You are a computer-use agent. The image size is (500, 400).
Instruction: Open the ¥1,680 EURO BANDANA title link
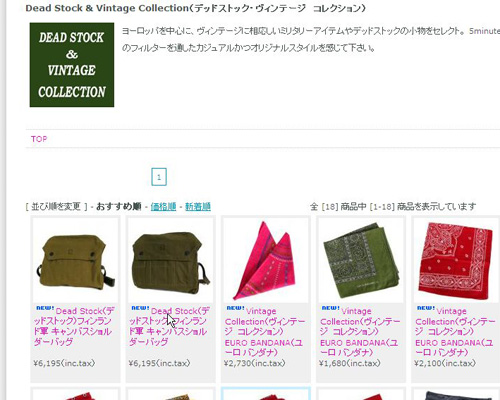pos(360,332)
